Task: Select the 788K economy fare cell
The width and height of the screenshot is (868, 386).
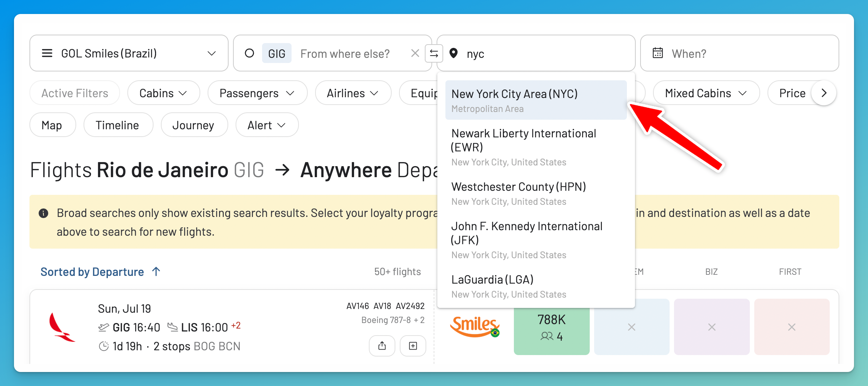Action: coord(551,327)
